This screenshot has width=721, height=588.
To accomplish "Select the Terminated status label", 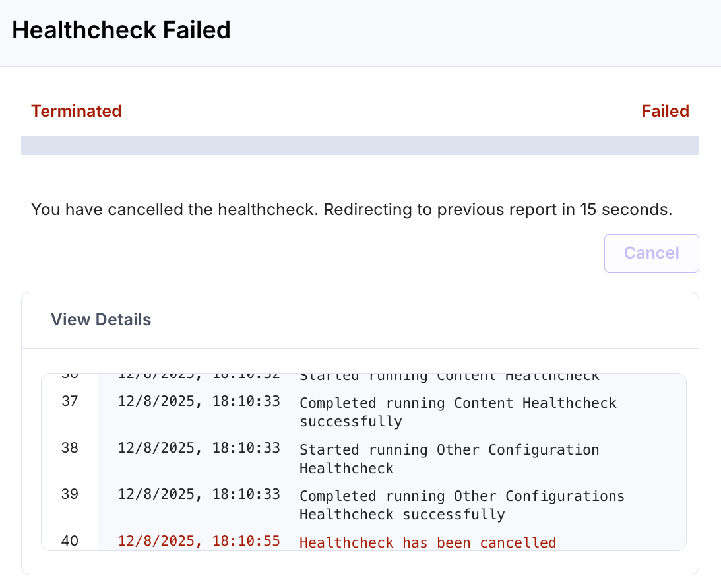I will tap(76, 111).
